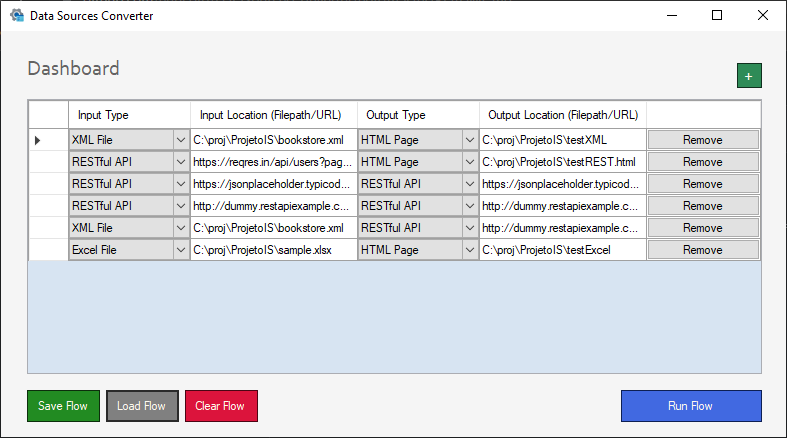
Task: Edit input cell https://jsonplaceholder.typicod...
Action: 274,184
